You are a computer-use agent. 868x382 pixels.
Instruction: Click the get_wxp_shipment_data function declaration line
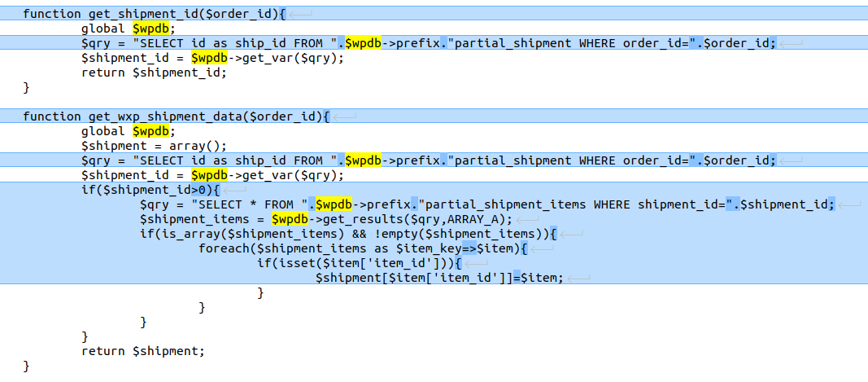coord(175,116)
